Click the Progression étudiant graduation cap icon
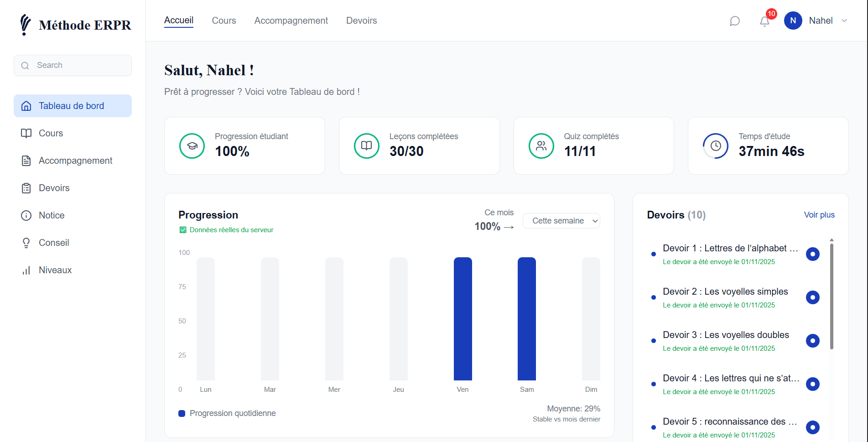Screen dimensions: 868x442 coord(192,146)
